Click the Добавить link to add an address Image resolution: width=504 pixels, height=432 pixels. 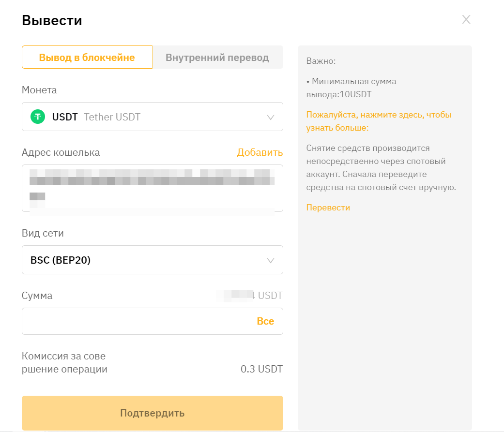(260, 152)
